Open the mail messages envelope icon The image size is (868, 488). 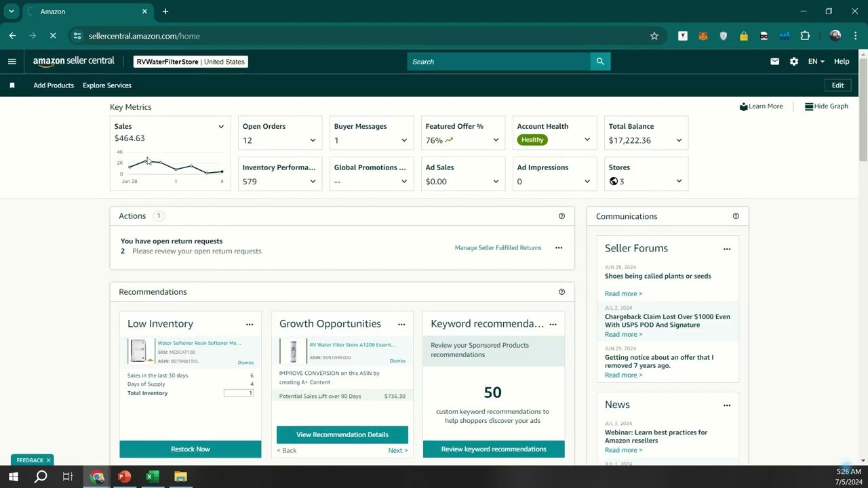click(774, 62)
